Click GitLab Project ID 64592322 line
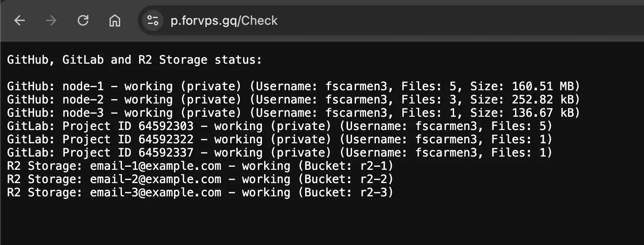 point(280,139)
